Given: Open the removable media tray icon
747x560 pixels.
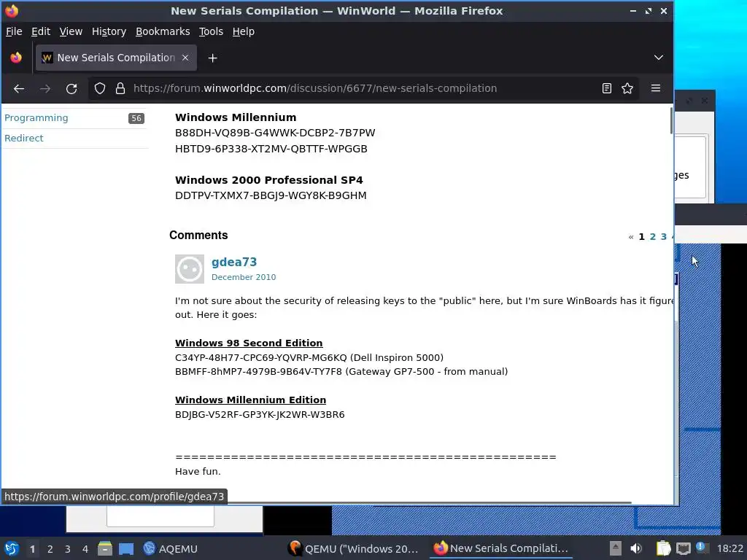Looking at the screenshot, I should pos(615,548).
